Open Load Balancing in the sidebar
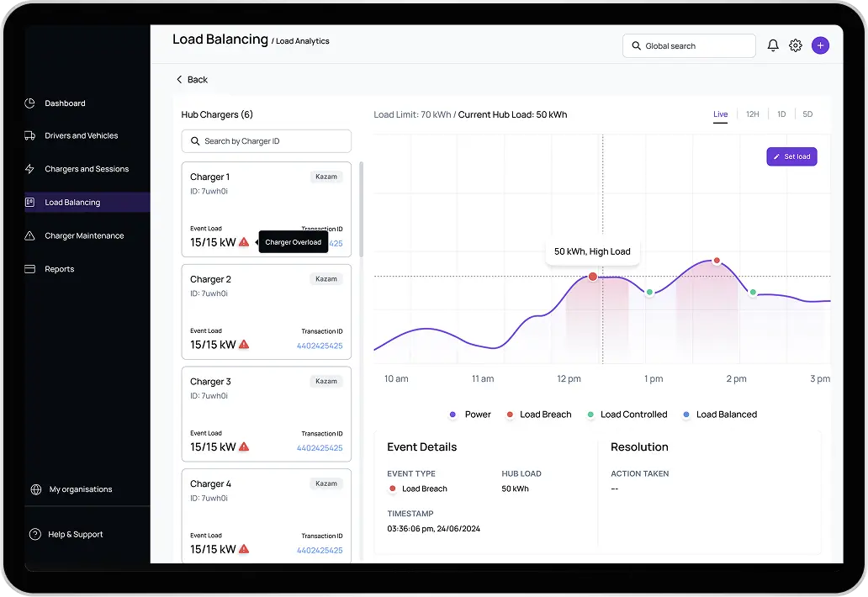This screenshot has width=868, height=597. pyautogui.click(x=72, y=203)
